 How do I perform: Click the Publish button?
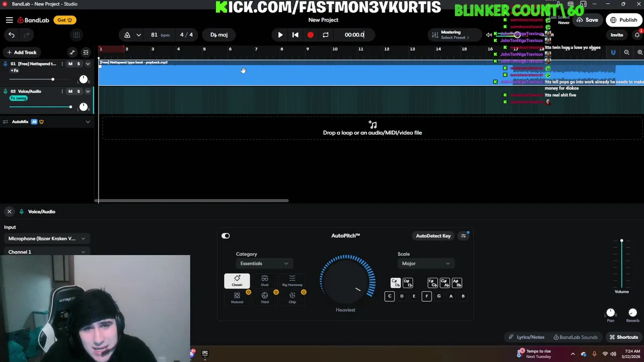click(624, 20)
